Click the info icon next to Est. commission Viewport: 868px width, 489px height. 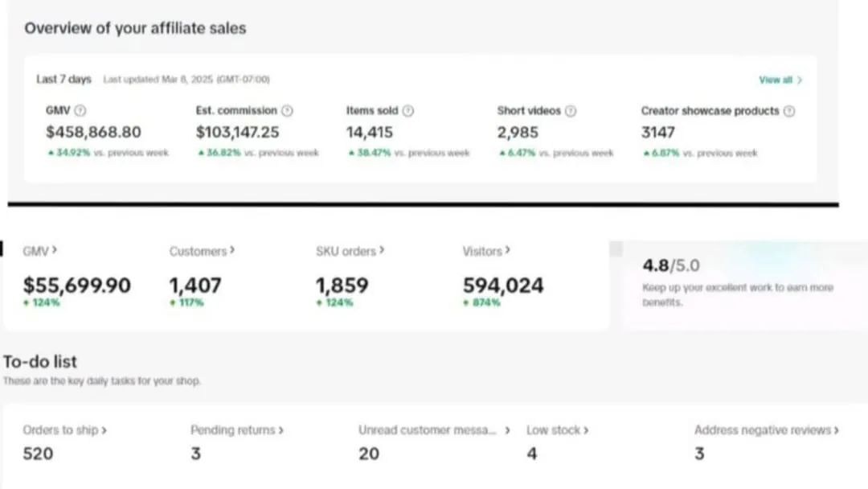click(x=287, y=111)
